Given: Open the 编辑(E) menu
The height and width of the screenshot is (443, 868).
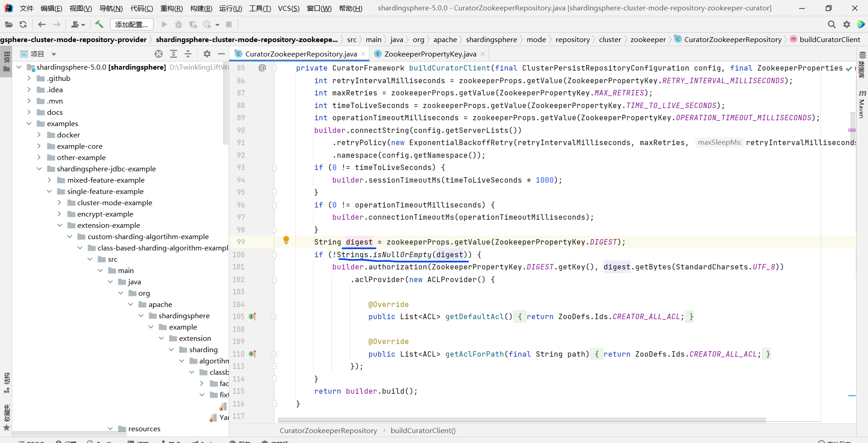Looking at the screenshot, I should (x=51, y=8).
